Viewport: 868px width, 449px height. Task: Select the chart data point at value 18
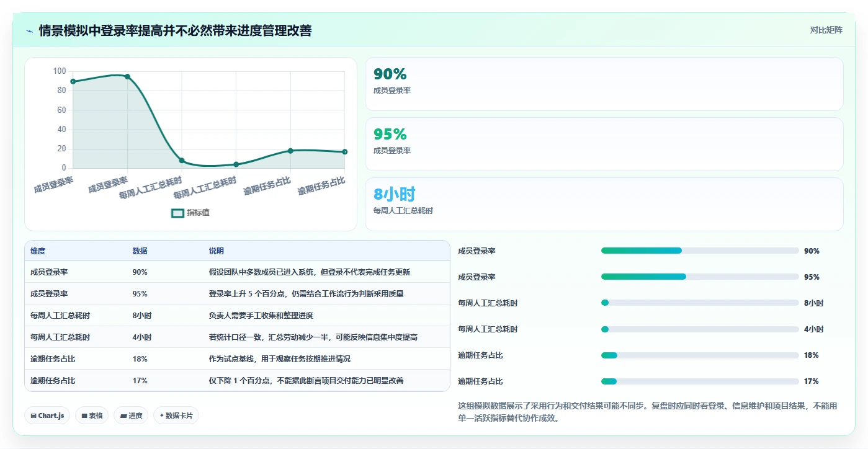(x=290, y=151)
